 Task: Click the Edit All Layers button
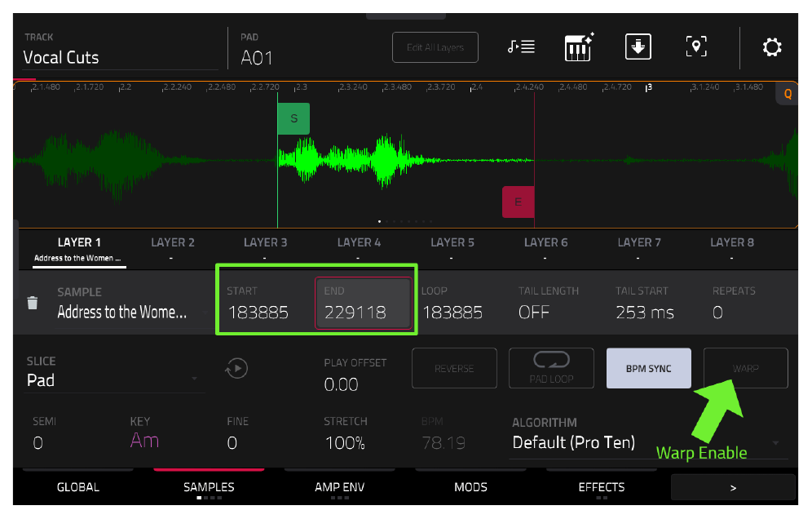pos(435,47)
